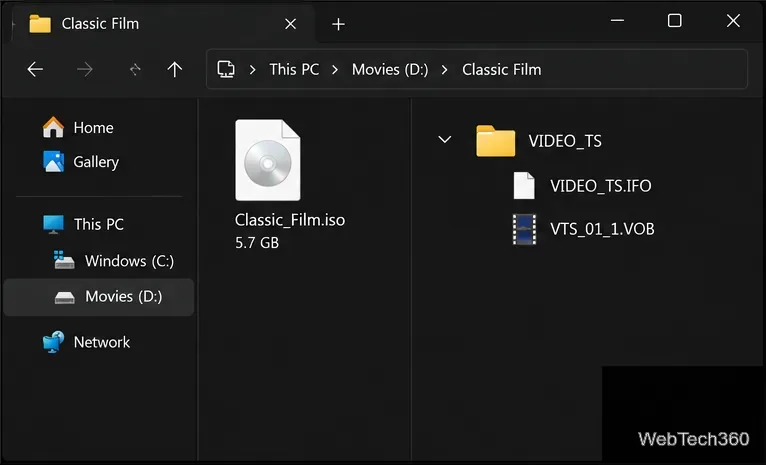Viewport: 766px width, 465px height.
Task: Select Movies (D:) drive in sidebar
Action: tap(99, 296)
